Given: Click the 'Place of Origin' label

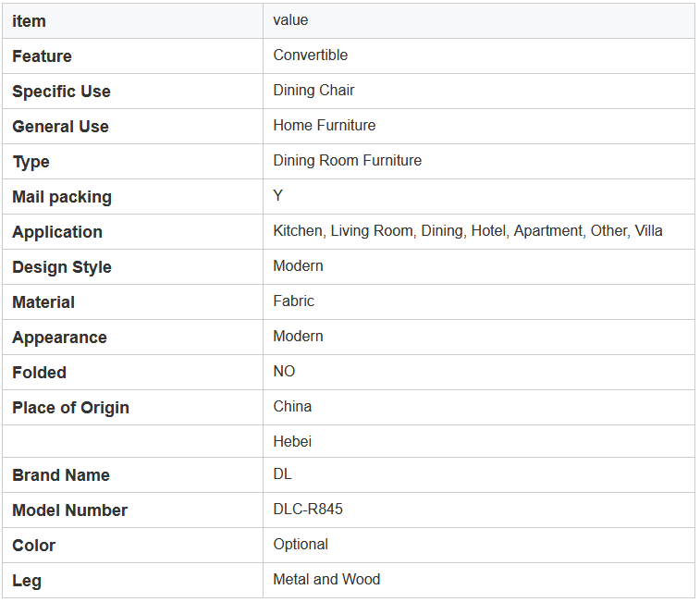Looking at the screenshot, I should [70, 408].
